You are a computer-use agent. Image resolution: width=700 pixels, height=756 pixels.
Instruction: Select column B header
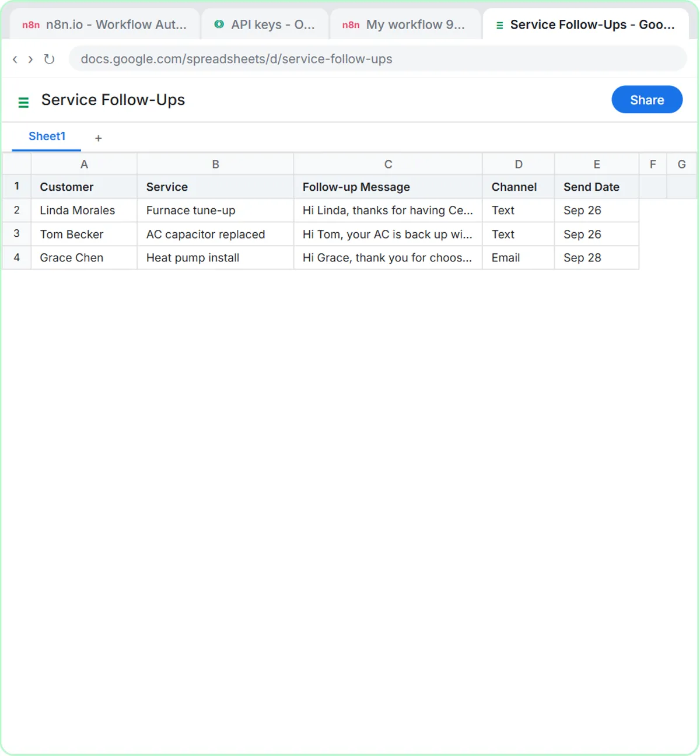click(x=215, y=164)
